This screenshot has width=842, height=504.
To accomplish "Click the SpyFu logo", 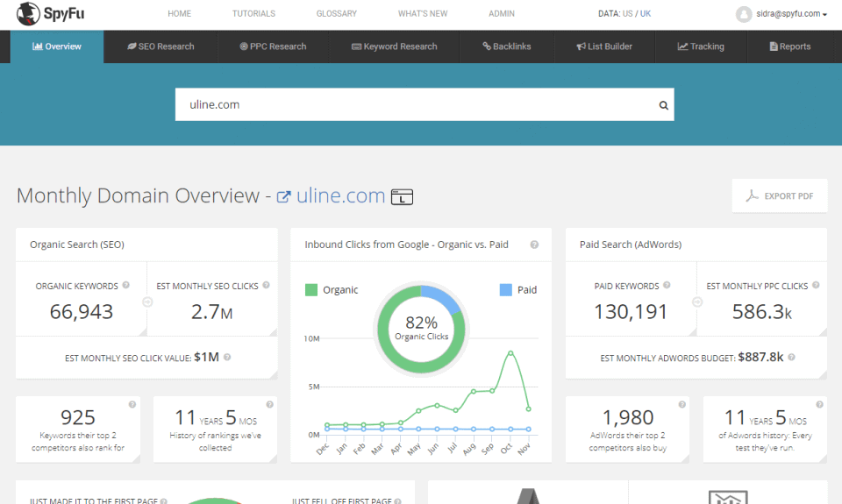I will tap(51, 13).
